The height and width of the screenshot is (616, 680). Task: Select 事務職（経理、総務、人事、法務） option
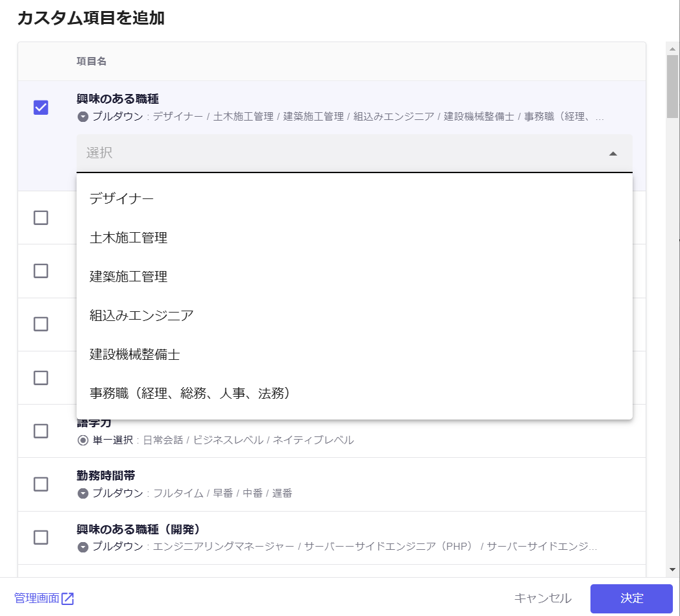pos(189,394)
